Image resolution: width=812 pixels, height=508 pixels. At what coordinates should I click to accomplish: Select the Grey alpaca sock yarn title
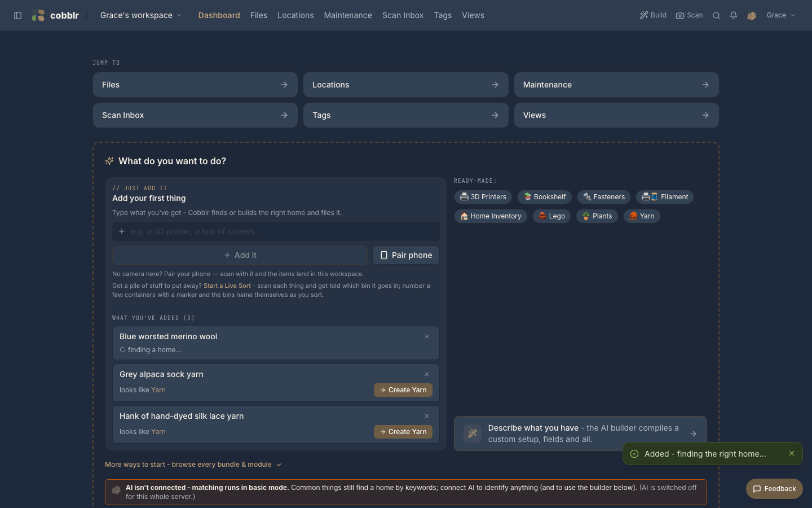[x=161, y=374]
